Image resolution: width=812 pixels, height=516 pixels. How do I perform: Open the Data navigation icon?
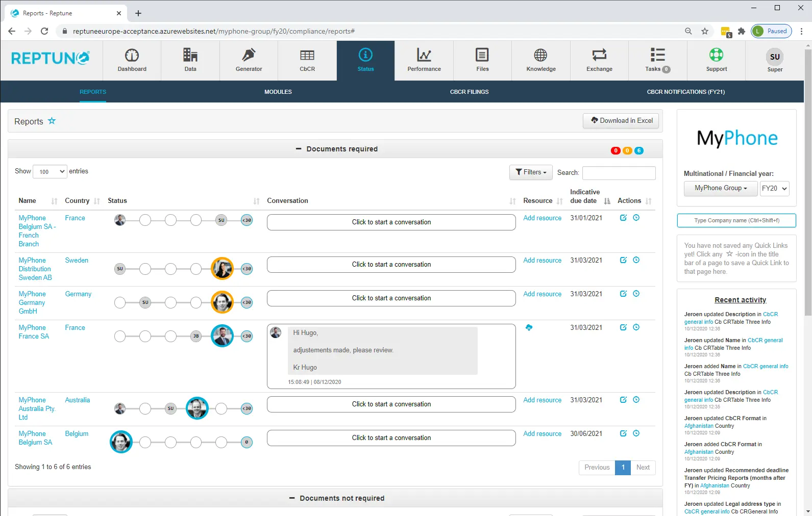click(190, 55)
